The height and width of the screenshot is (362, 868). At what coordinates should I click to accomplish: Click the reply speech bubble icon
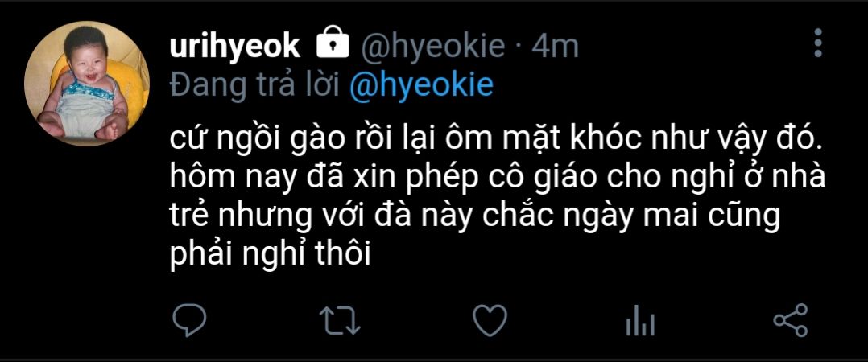[188, 320]
